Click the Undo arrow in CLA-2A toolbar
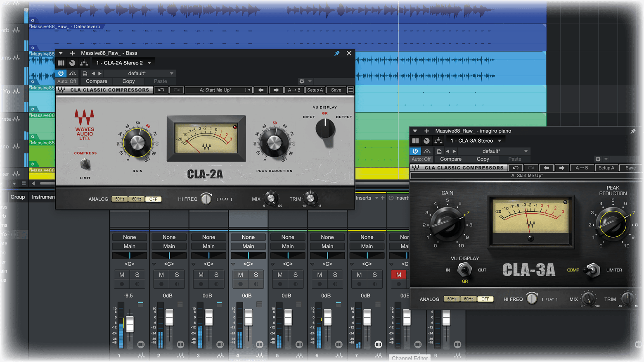Image resolution: width=644 pixels, height=362 pixels. (x=161, y=90)
